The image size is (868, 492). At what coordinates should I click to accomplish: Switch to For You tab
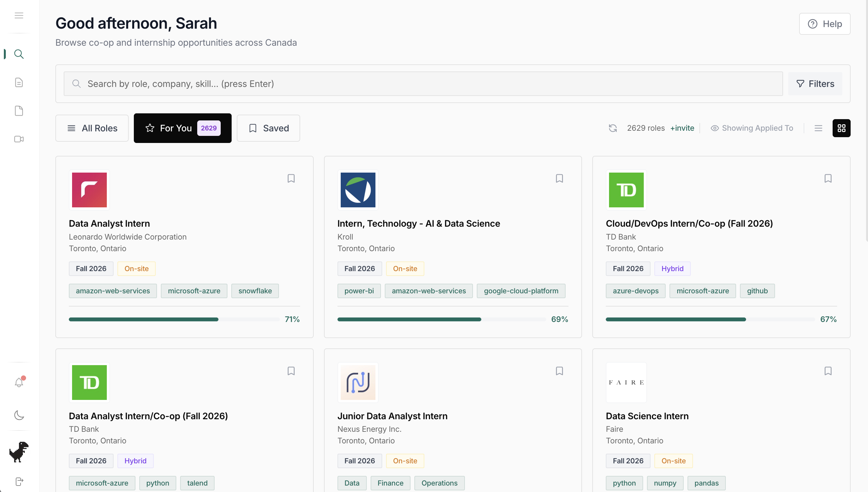coord(183,128)
